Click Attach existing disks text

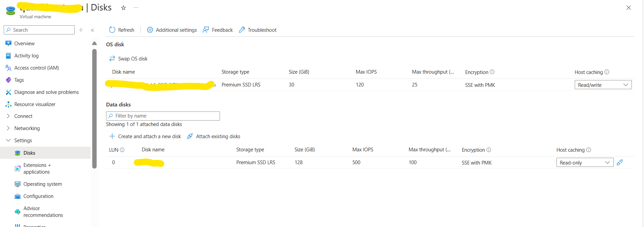(218, 136)
